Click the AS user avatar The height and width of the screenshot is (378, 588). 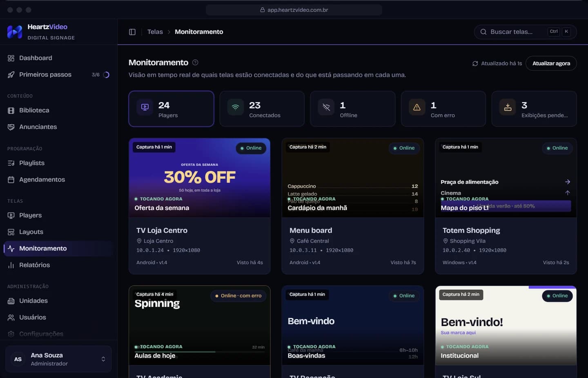coord(18,359)
